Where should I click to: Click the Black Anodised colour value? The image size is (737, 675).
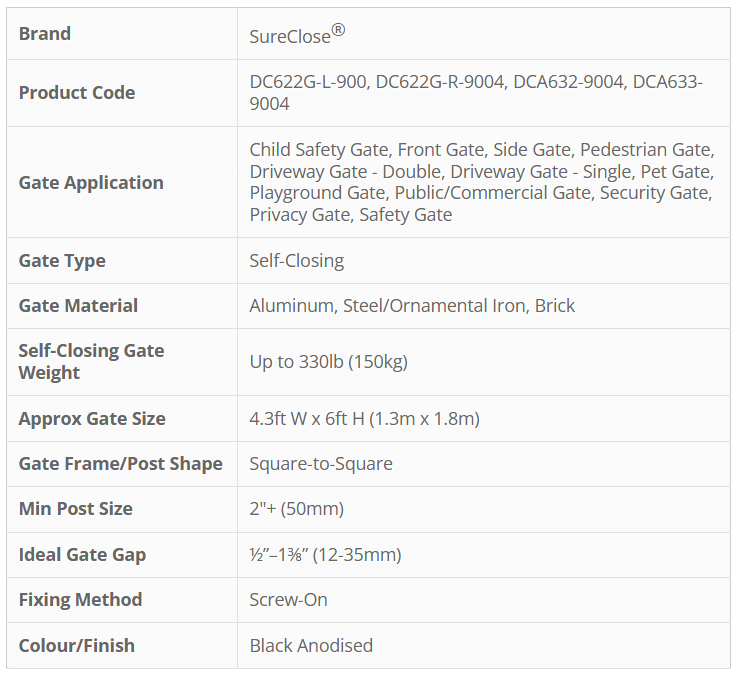[311, 645]
